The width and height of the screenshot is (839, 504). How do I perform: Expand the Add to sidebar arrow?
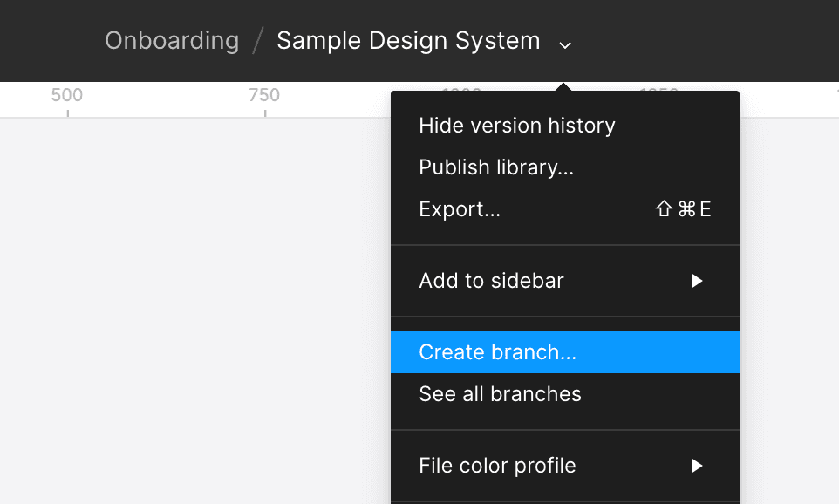coord(697,281)
